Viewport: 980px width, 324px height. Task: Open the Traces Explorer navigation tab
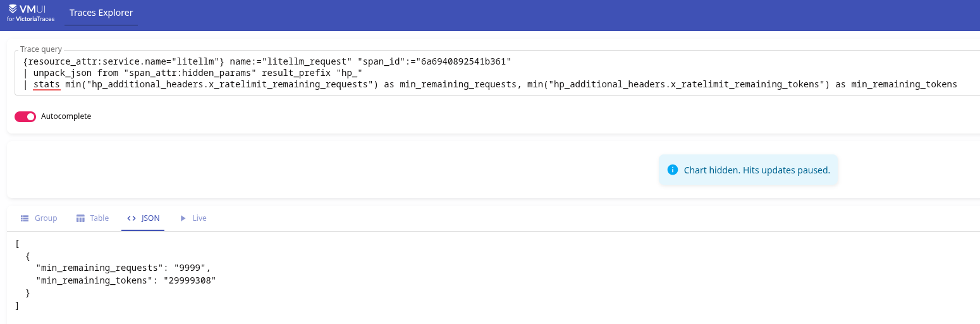[101, 13]
